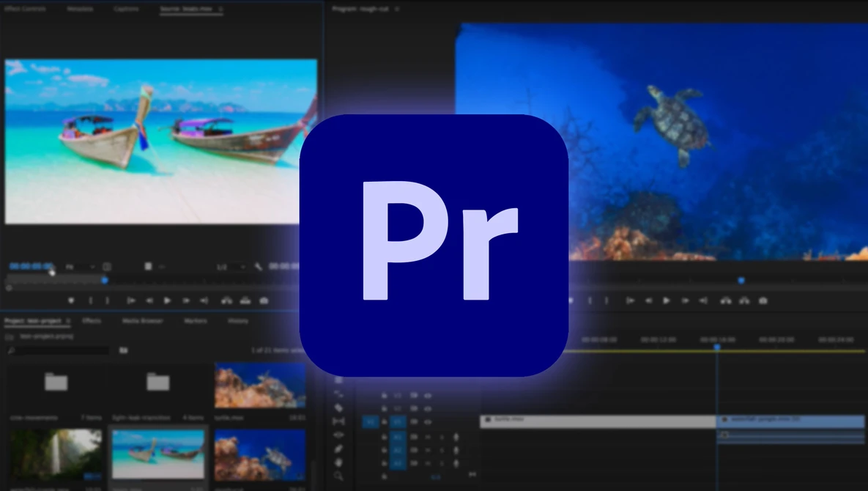868x491 pixels.
Task: Switch to Metadata tab
Action: click(80, 9)
